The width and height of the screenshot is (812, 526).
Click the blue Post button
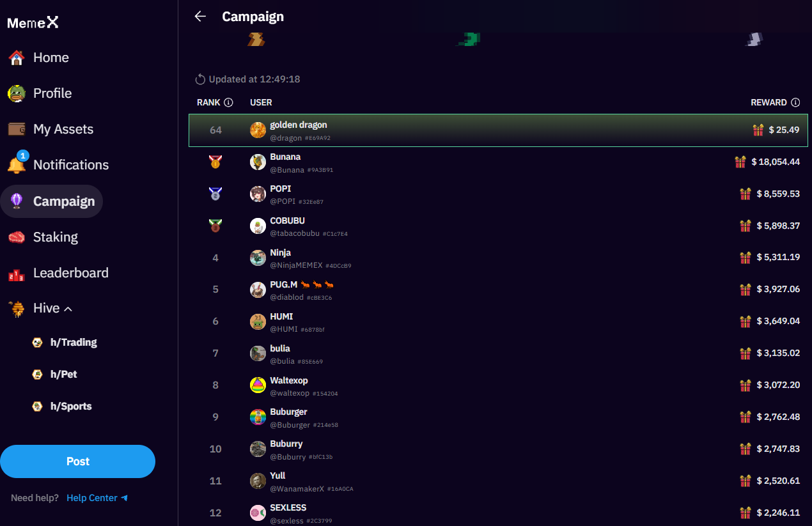78,461
